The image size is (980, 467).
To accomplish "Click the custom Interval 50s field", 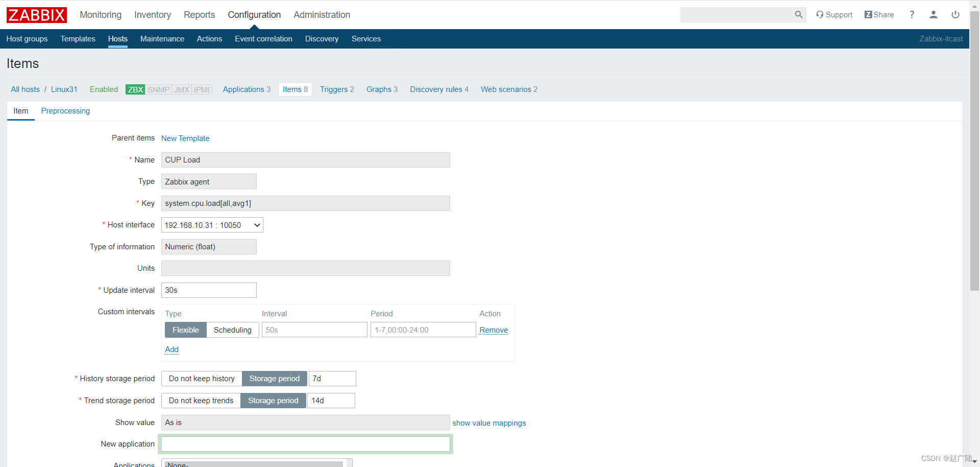I will 314,330.
